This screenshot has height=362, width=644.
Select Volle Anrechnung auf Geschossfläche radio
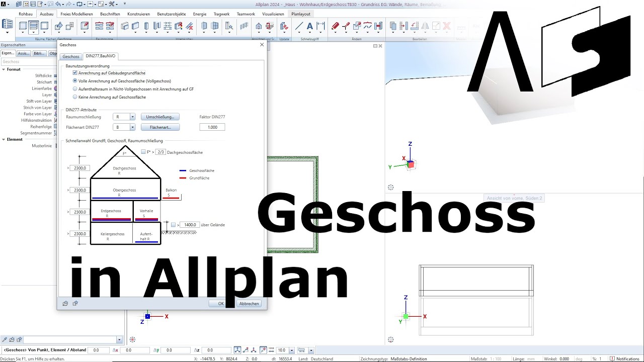coord(75,81)
